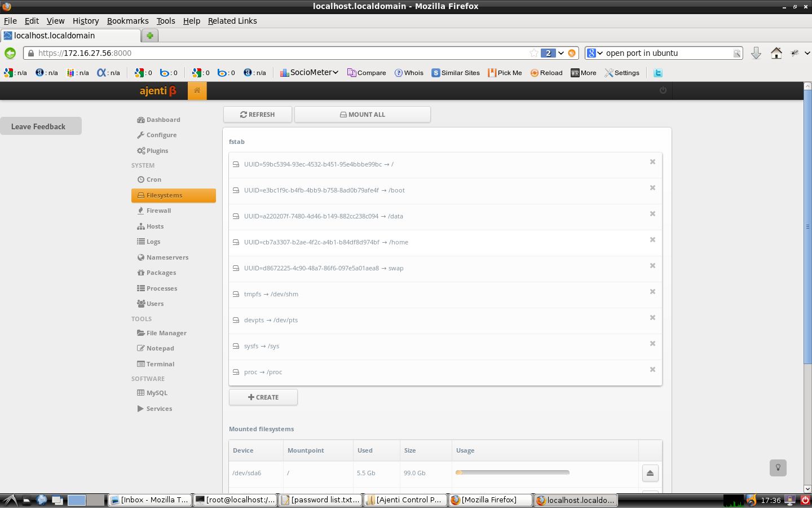Expand the SocioMeter dropdown
This screenshot has height=508, width=812.
tap(335, 72)
